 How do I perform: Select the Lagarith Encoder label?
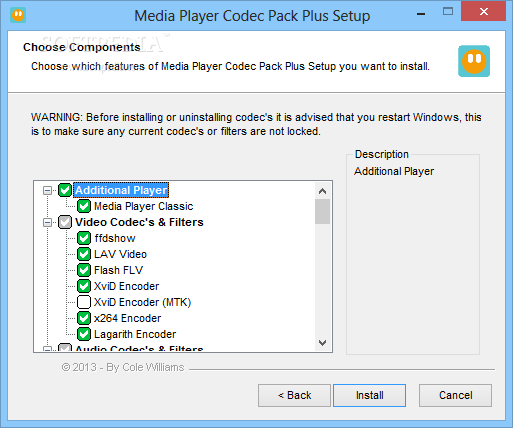pos(135,334)
